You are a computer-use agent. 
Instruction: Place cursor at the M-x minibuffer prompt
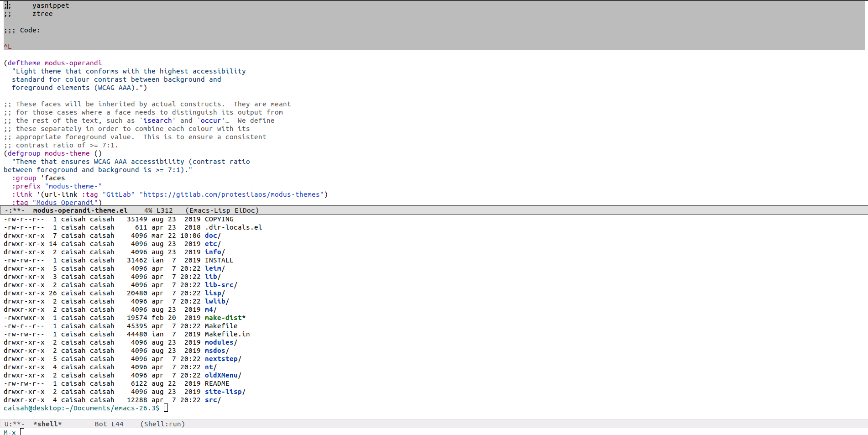[22, 432]
